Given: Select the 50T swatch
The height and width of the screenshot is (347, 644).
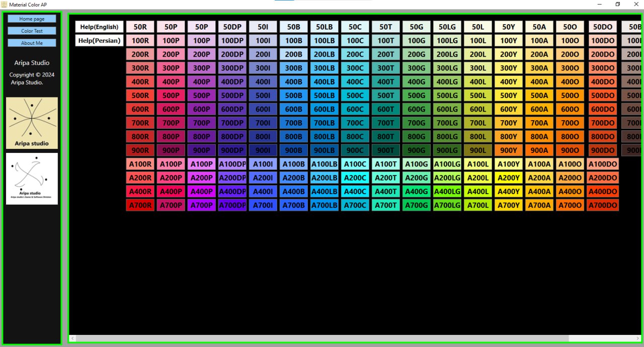Looking at the screenshot, I should point(386,27).
